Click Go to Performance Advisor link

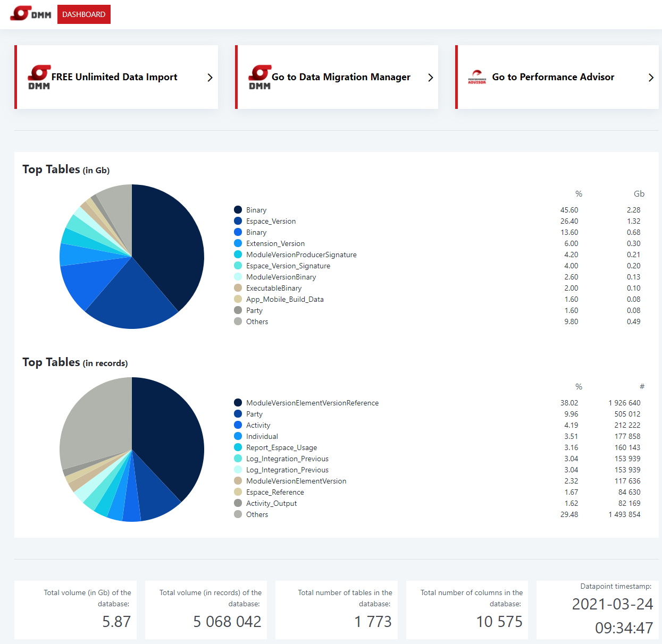pyautogui.click(x=553, y=77)
